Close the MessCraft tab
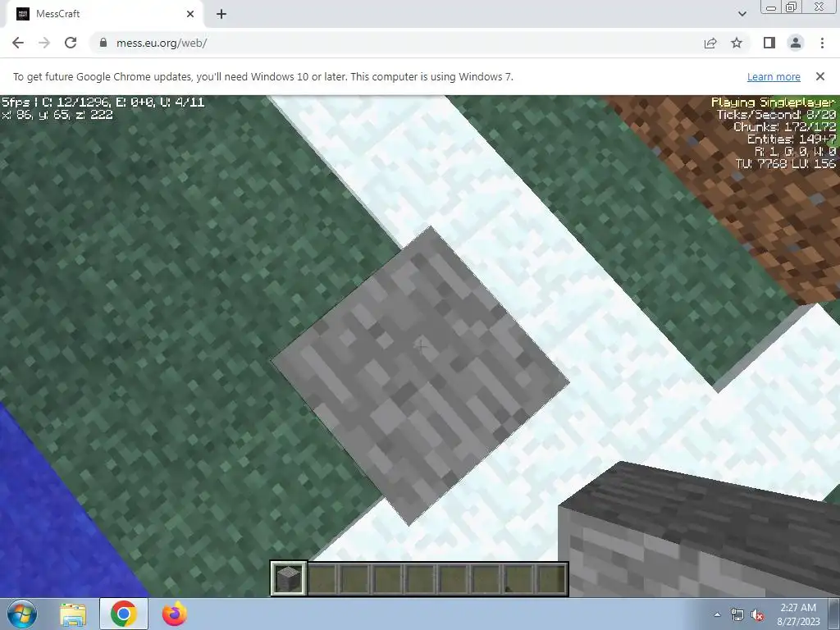Screen dimensions: 840x630 [190, 14]
